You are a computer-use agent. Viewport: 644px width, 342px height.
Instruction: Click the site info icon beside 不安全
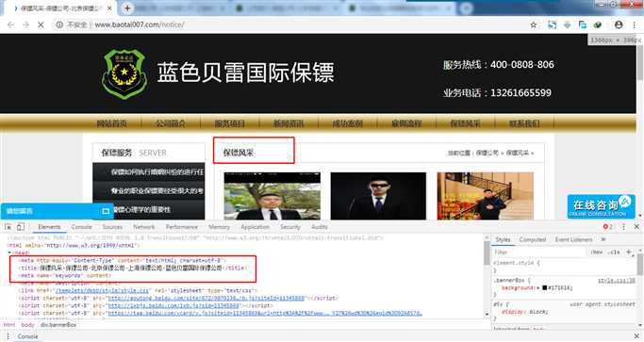click(59, 25)
